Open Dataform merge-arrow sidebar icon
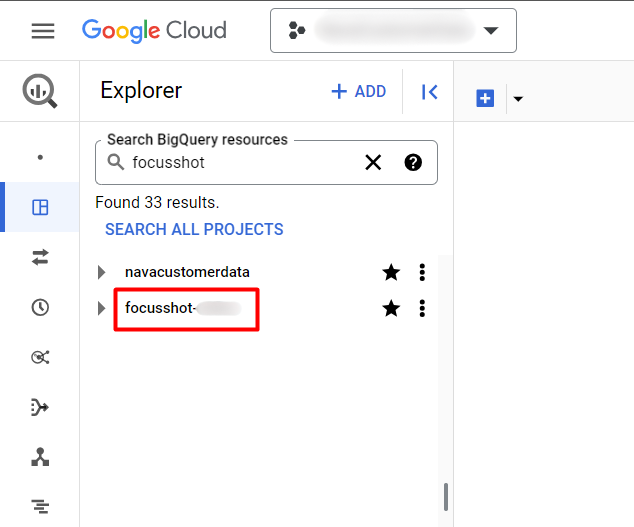Viewport: 634px width, 527px height. tap(40, 407)
